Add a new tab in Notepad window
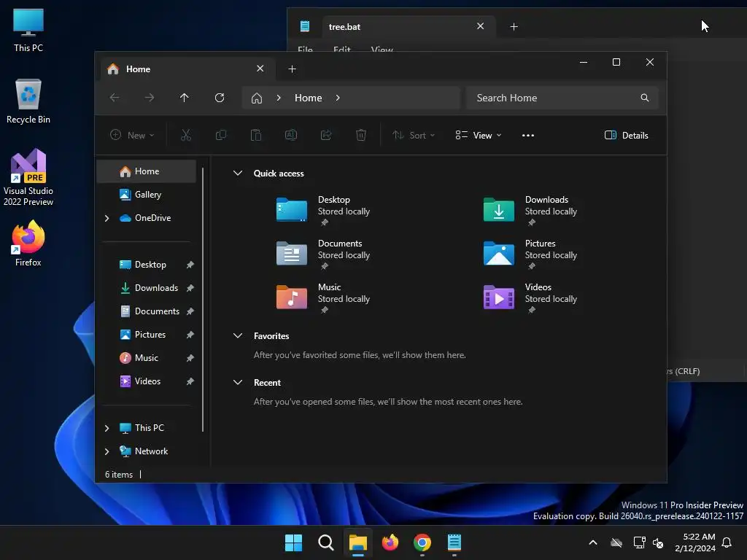This screenshot has height=560, width=747. 514,27
